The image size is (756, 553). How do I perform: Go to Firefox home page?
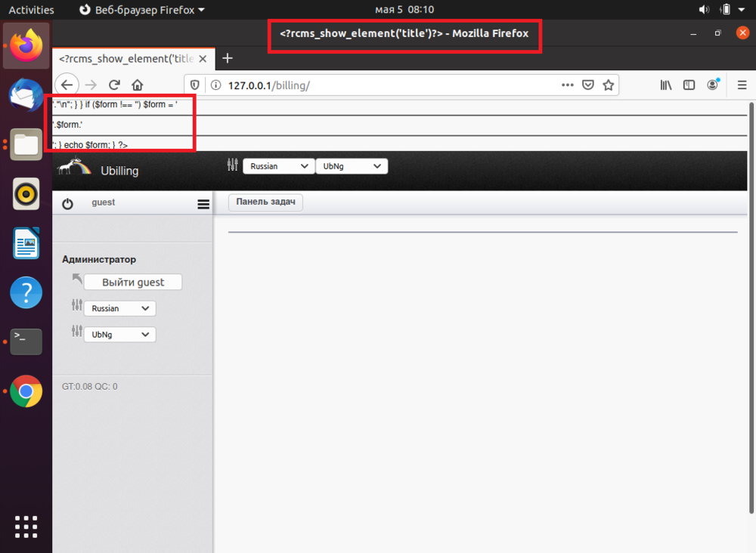138,85
